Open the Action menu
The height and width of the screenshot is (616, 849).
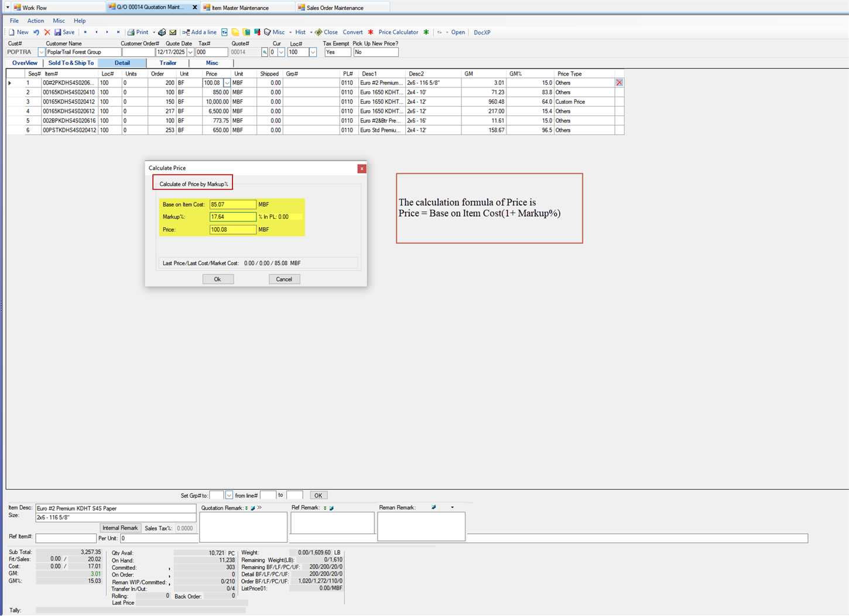click(x=35, y=20)
